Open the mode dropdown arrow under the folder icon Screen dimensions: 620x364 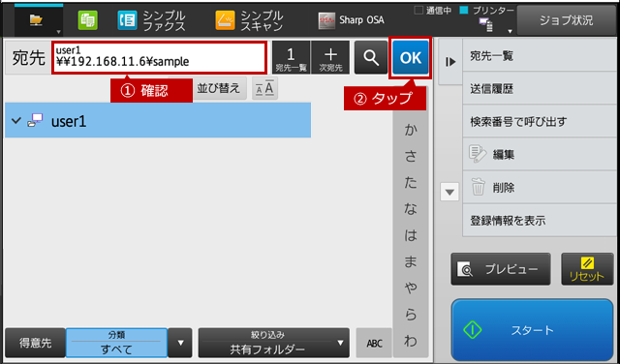(58, 32)
